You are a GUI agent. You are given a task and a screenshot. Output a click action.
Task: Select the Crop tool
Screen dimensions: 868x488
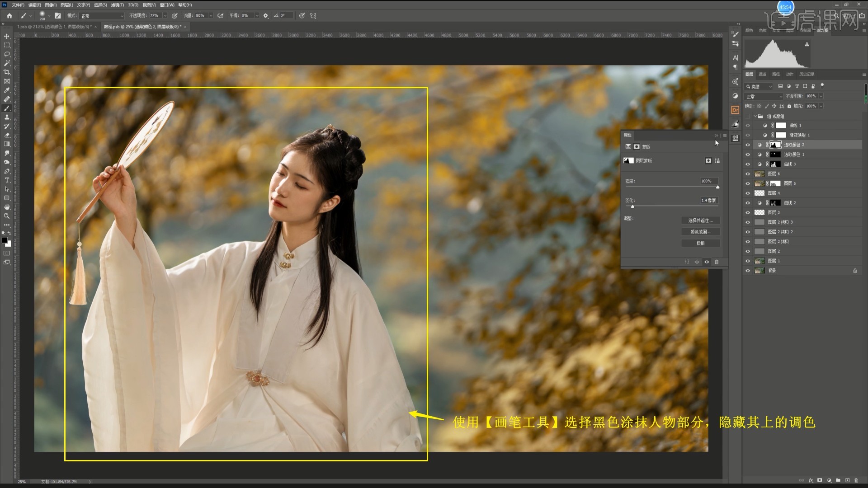click(7, 72)
